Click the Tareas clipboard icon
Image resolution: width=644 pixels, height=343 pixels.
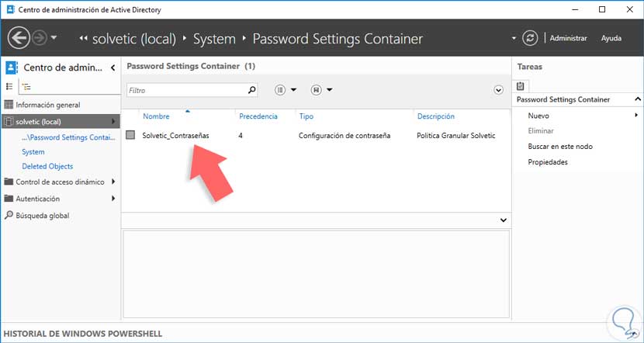coord(520,86)
